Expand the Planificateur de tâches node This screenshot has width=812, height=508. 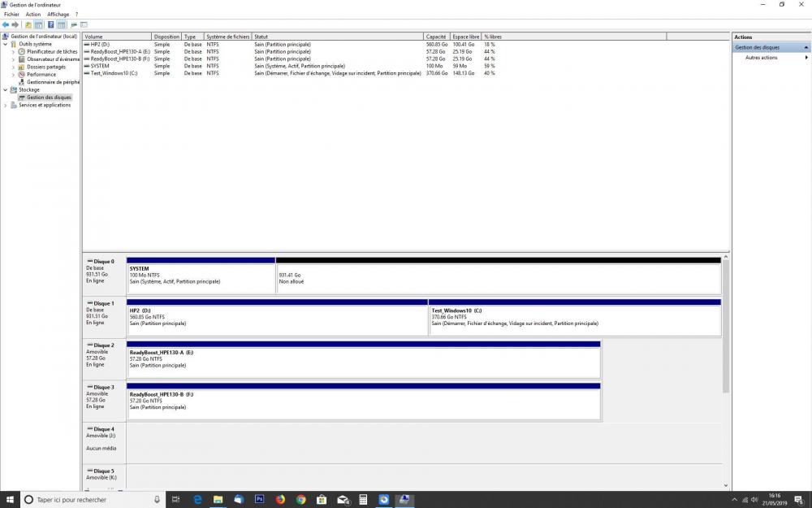[x=13, y=51]
